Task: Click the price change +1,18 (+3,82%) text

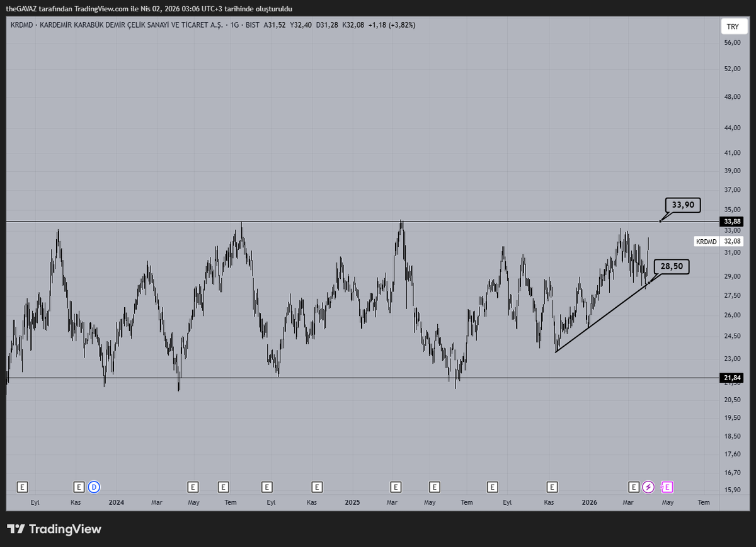Action: [x=392, y=25]
